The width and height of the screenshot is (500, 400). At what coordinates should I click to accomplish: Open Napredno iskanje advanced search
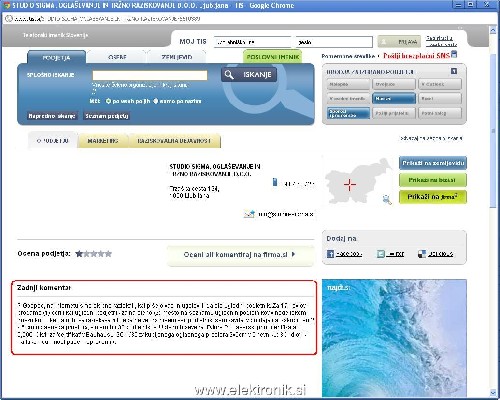click(x=52, y=116)
